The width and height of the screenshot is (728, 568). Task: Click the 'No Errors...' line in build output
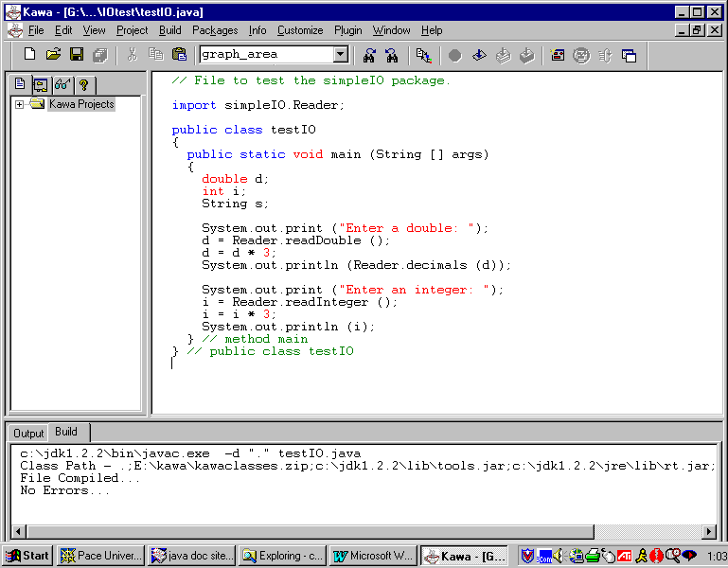pyautogui.click(x=65, y=490)
